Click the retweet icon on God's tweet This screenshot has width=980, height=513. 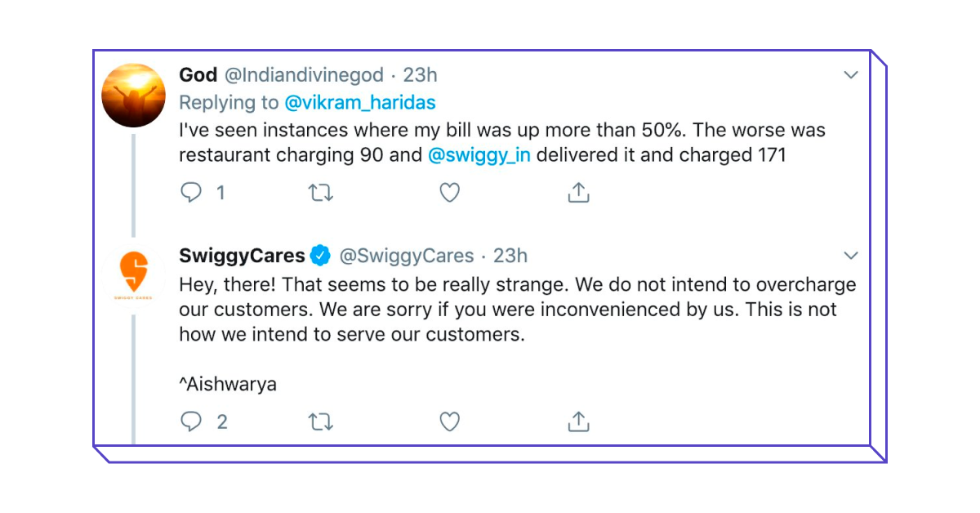321,192
